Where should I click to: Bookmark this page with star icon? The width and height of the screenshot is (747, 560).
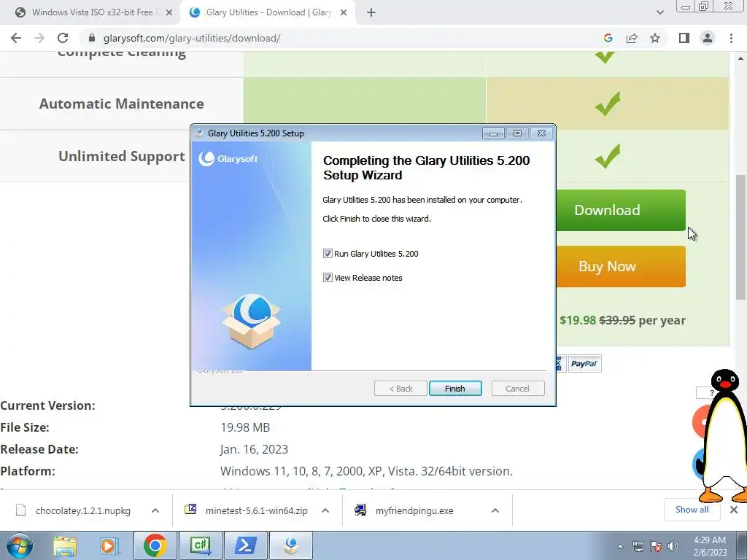click(655, 38)
